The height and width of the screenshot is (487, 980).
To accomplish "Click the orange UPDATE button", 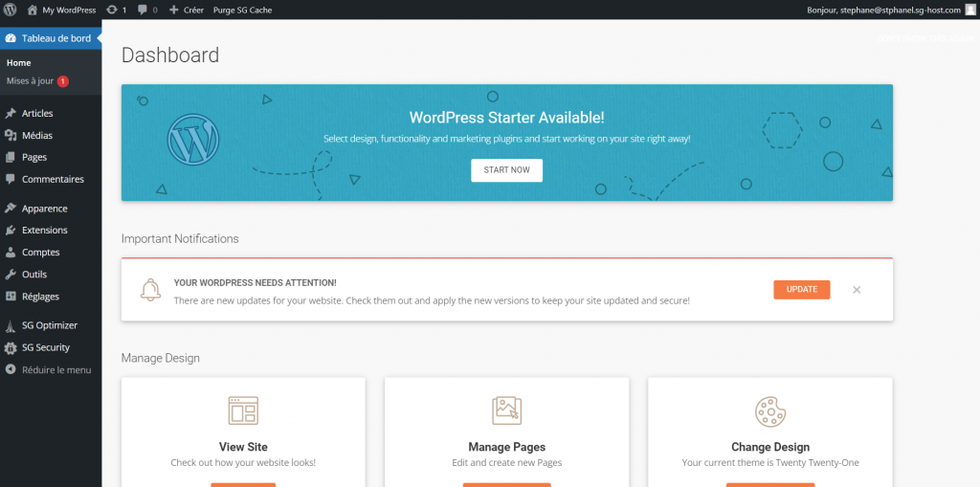I will 801,289.
